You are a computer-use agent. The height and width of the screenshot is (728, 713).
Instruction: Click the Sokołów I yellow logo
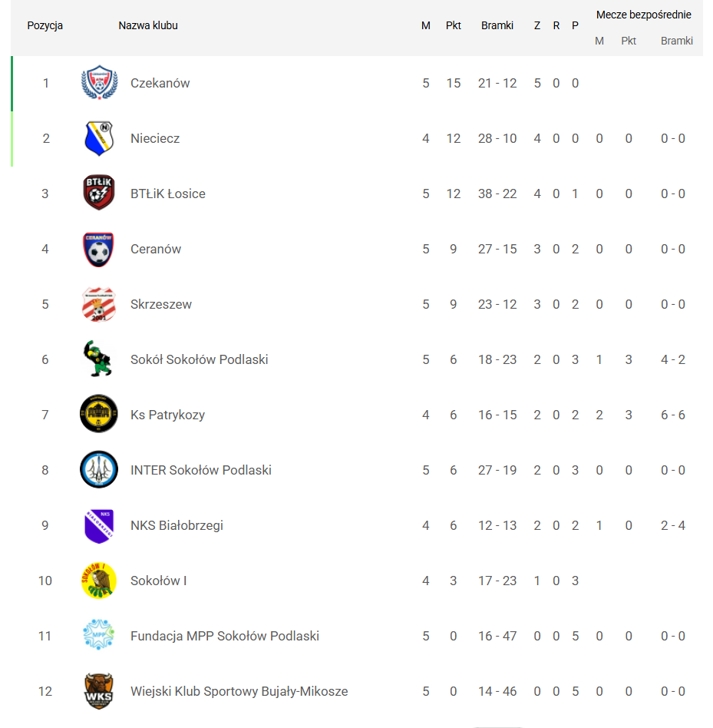[99, 581]
